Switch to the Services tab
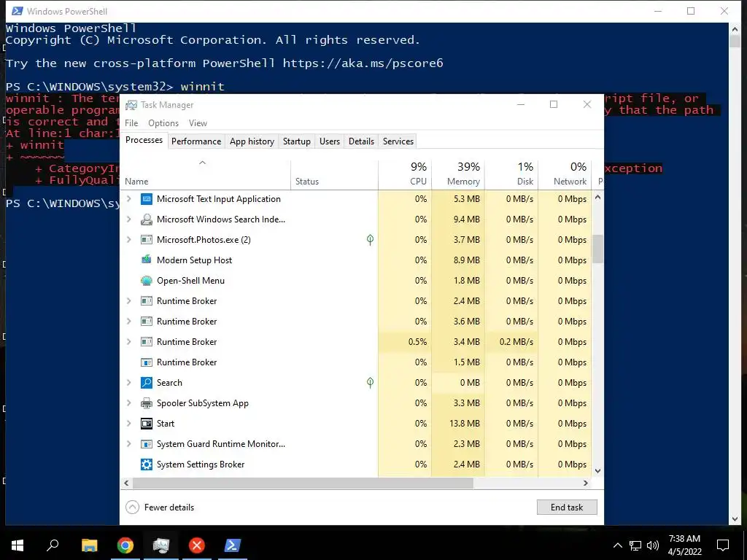 point(398,141)
